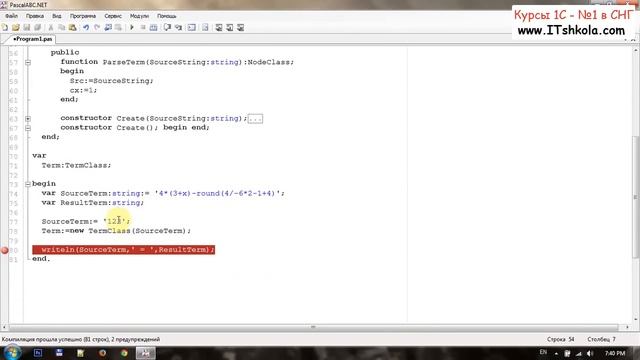Run the program with the green play icon
The width and height of the screenshot is (640, 360).
[x=132, y=27]
